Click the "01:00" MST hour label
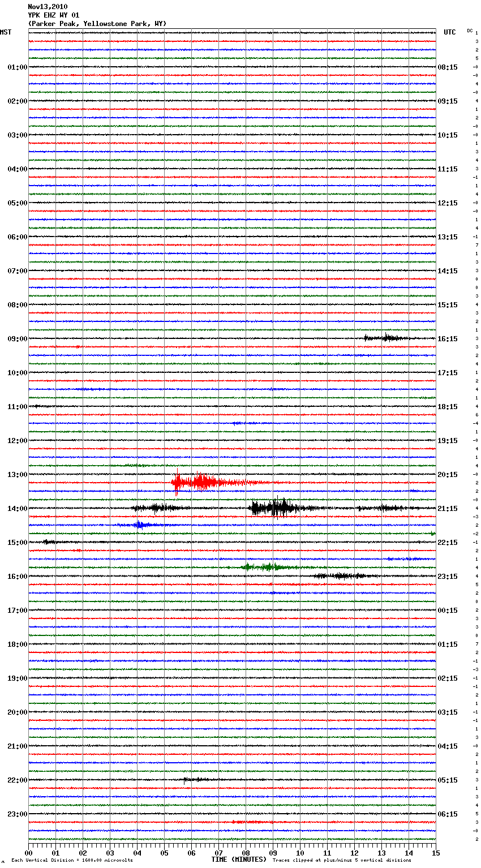The width and height of the screenshot is (481, 868). tap(18, 67)
